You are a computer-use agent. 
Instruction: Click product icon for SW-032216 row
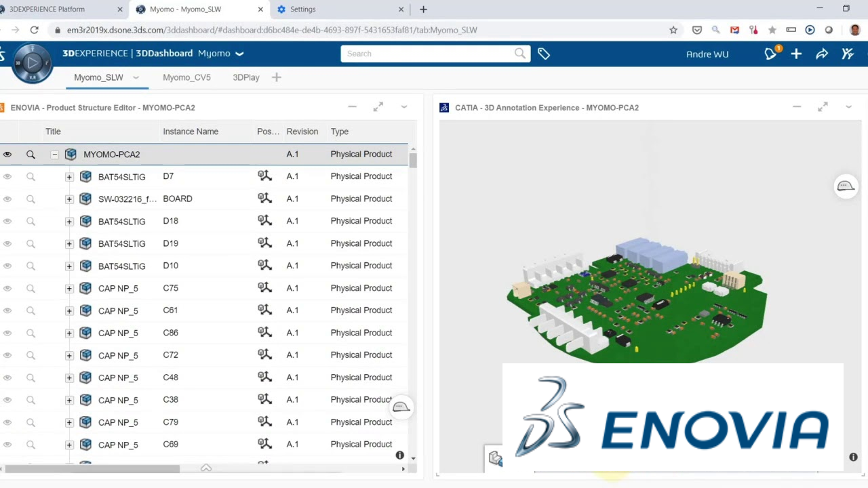coord(85,199)
